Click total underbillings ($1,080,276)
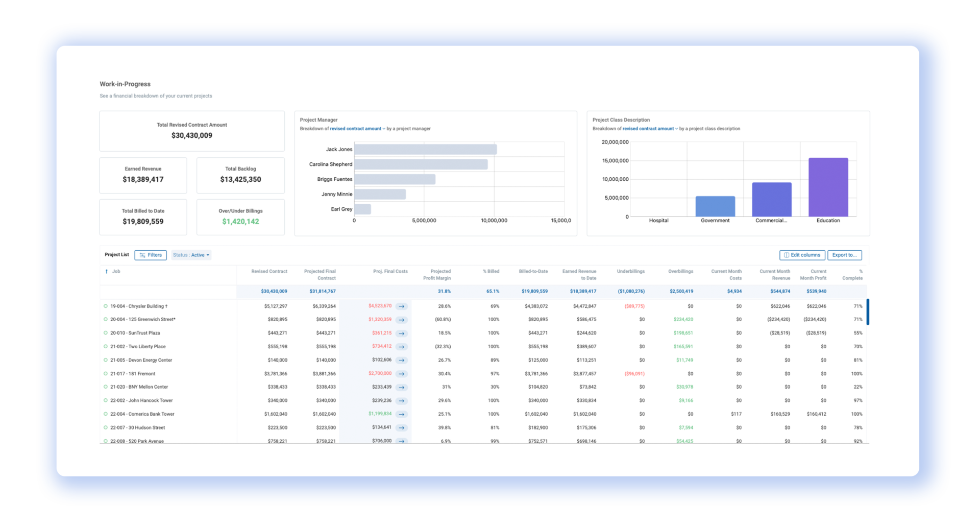The width and height of the screenshot is (980, 528). [x=631, y=292]
